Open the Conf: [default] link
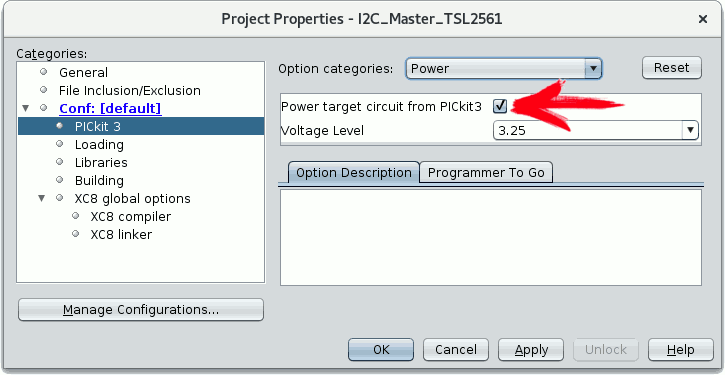 [x=110, y=109]
